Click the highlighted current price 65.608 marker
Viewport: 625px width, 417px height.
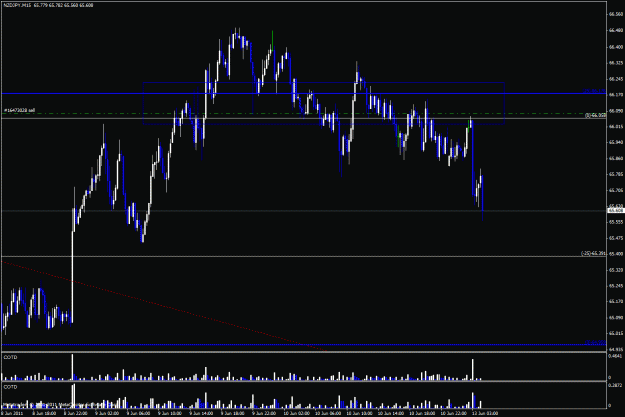616,210
